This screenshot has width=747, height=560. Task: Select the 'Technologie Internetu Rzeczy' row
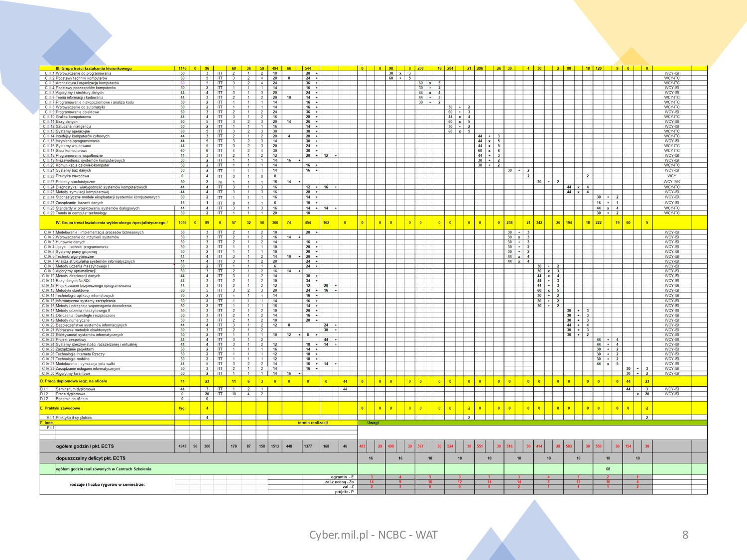pyautogui.click(x=80, y=354)
